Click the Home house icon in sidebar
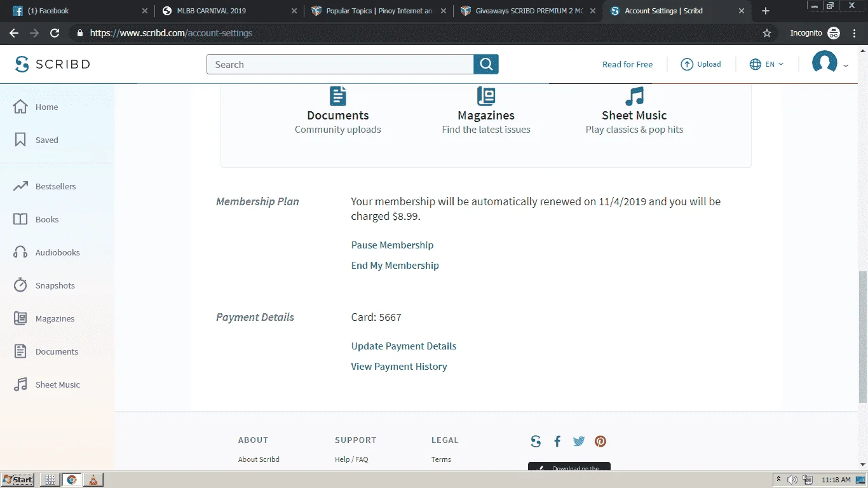 20,107
